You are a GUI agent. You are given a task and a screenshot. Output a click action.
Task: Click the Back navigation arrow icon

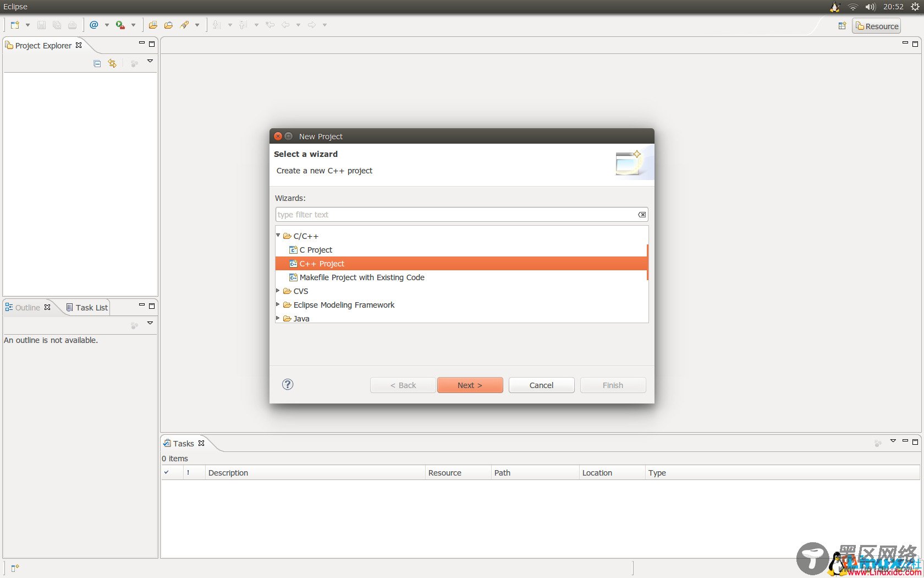[x=285, y=25]
